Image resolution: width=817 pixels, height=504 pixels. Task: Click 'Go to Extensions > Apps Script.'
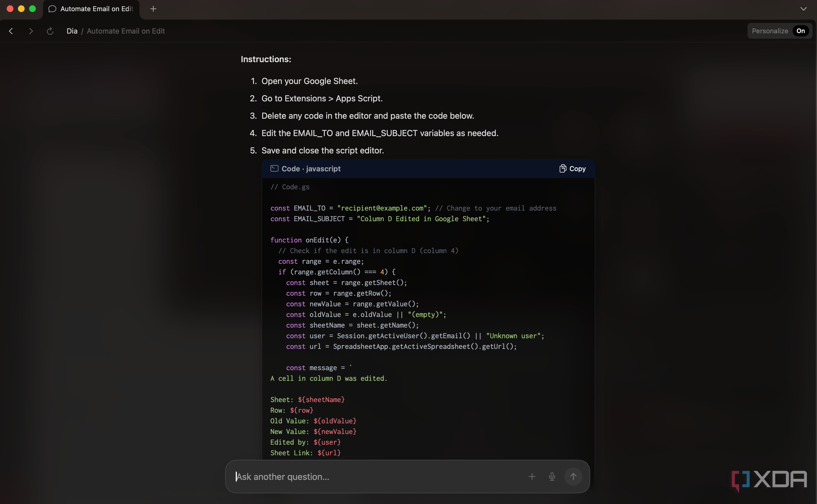pos(322,98)
